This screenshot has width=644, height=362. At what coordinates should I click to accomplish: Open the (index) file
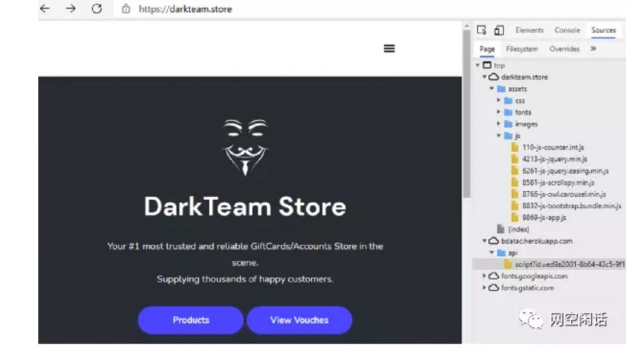pos(518,229)
